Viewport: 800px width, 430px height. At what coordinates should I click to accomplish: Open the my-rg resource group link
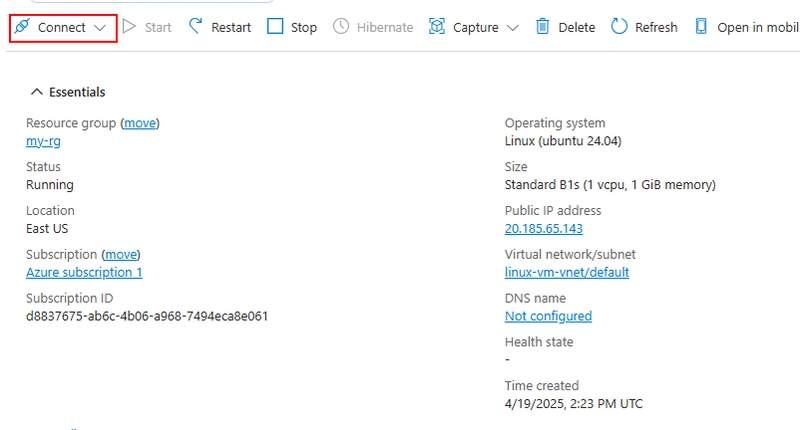43,141
